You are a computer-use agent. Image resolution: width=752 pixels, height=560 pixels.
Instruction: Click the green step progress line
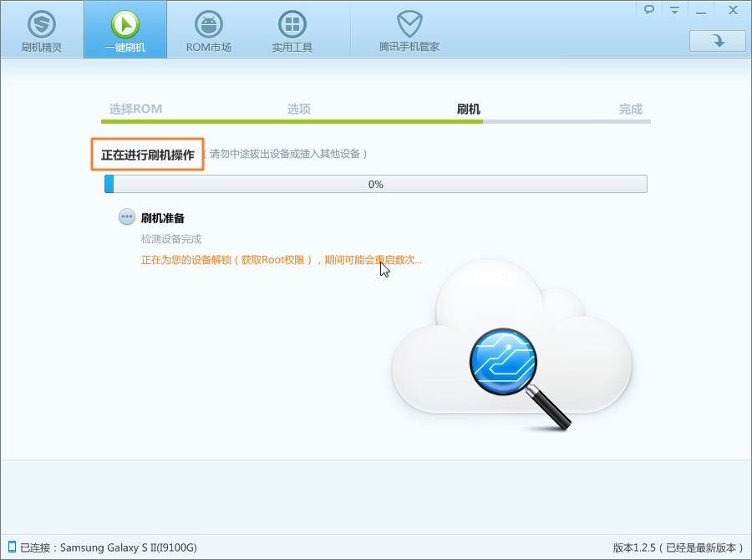[x=292, y=121]
